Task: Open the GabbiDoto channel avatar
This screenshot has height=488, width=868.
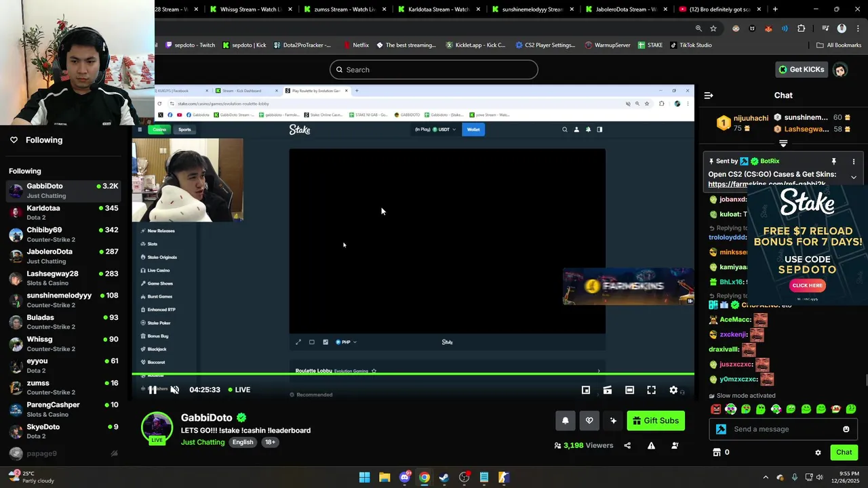Action: click(157, 428)
